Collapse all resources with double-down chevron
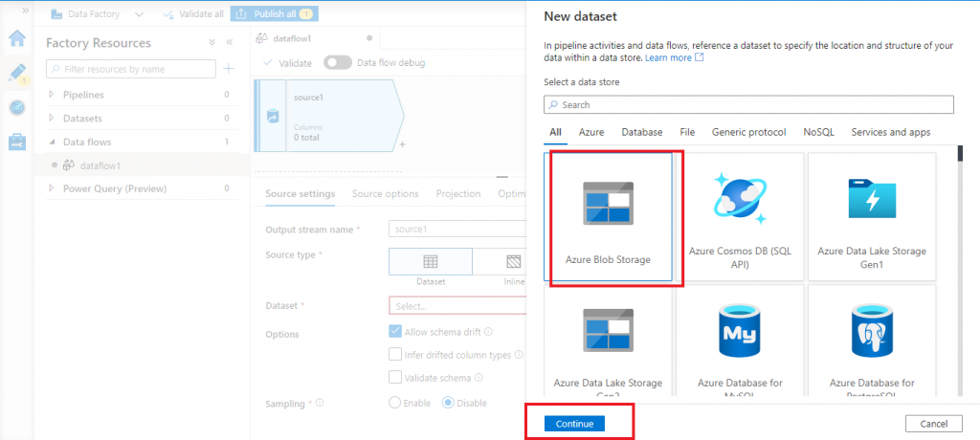This screenshot has height=440, width=980. pos(212,42)
